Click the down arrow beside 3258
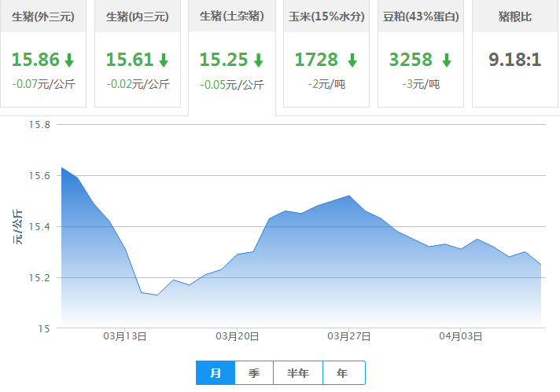Screen dimensions: 560x392 coord(447,60)
